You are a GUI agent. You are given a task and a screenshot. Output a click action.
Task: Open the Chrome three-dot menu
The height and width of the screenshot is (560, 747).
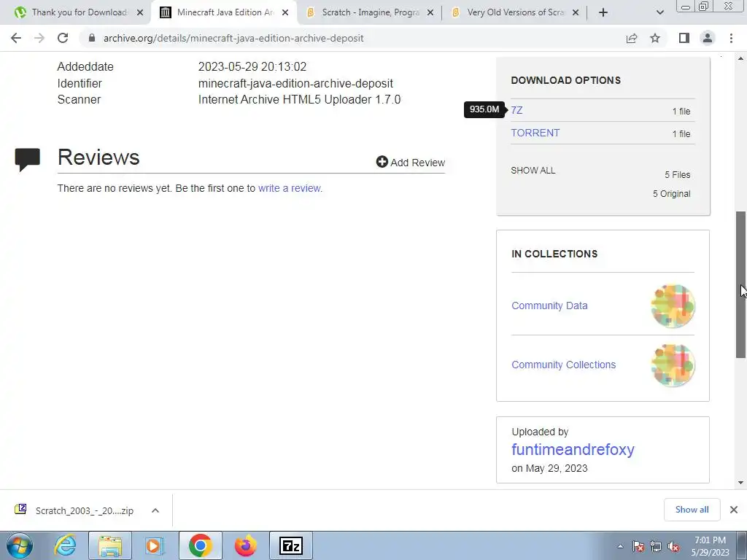coord(731,38)
